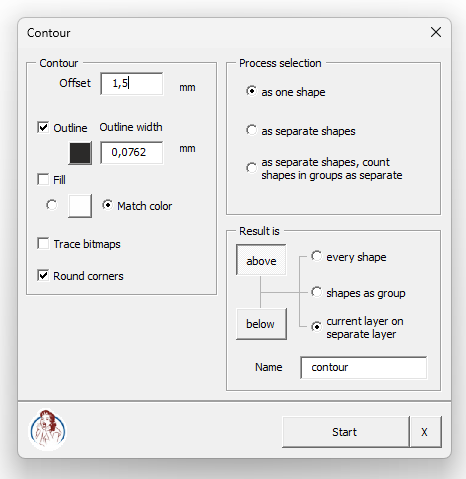Viewport: 466px width, 479px height.
Task: Select count shapes in groups as separate
Action: pos(251,168)
